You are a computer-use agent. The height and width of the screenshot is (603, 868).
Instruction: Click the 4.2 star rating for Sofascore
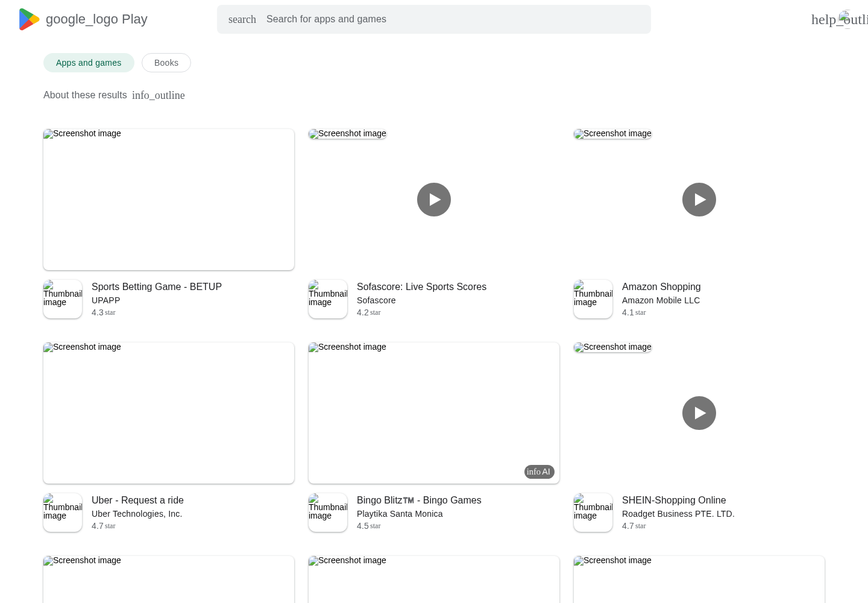pos(369,312)
